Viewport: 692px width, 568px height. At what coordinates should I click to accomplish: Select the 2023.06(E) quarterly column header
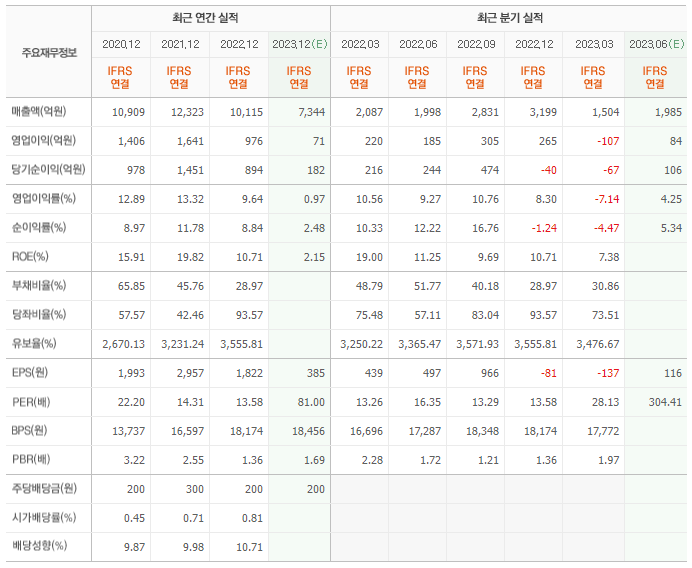(657, 44)
